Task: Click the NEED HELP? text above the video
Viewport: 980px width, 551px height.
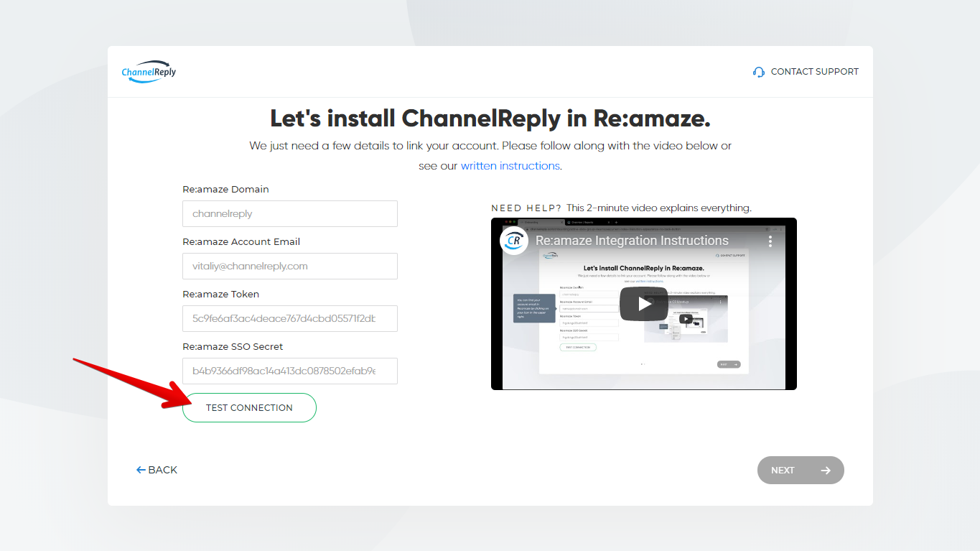Action: [x=526, y=208]
